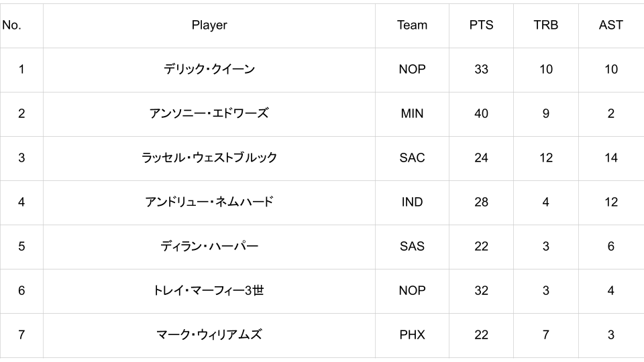Image resolution: width=644 pixels, height=362 pixels.
Task: Select the アンソニー・エドワーズ cell
Action: [x=209, y=114]
